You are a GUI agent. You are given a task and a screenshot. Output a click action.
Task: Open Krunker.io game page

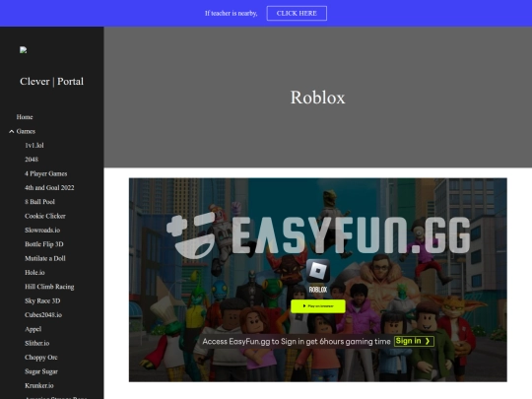pyautogui.click(x=39, y=386)
